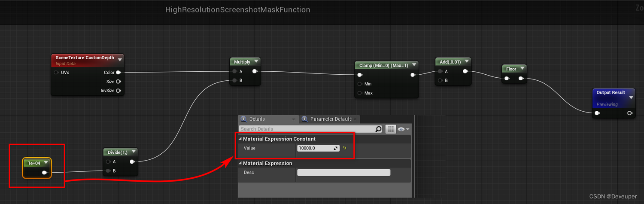Select the Floor node title

point(511,69)
